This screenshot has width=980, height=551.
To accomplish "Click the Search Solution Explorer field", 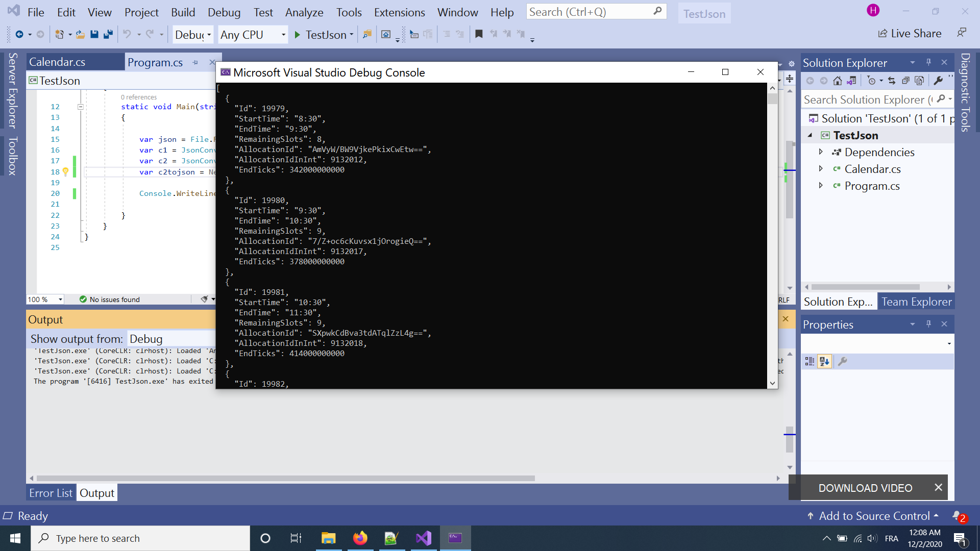I will coord(877,99).
